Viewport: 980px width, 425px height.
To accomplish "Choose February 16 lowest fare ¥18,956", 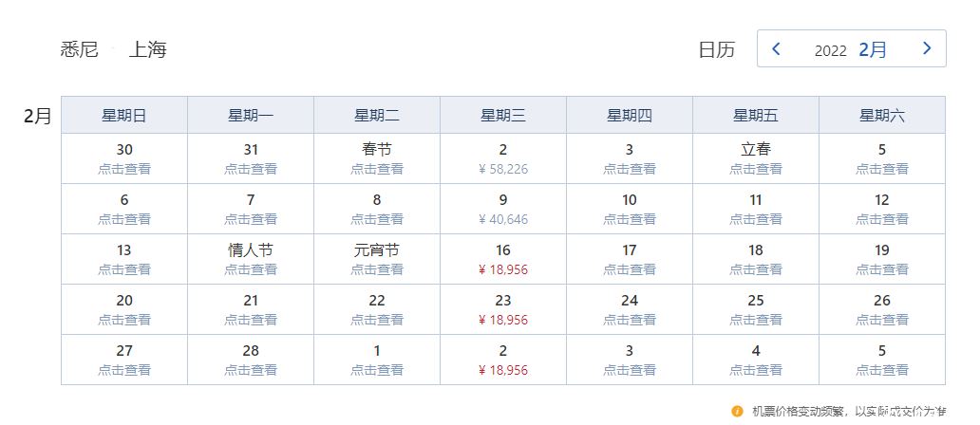I will (503, 259).
